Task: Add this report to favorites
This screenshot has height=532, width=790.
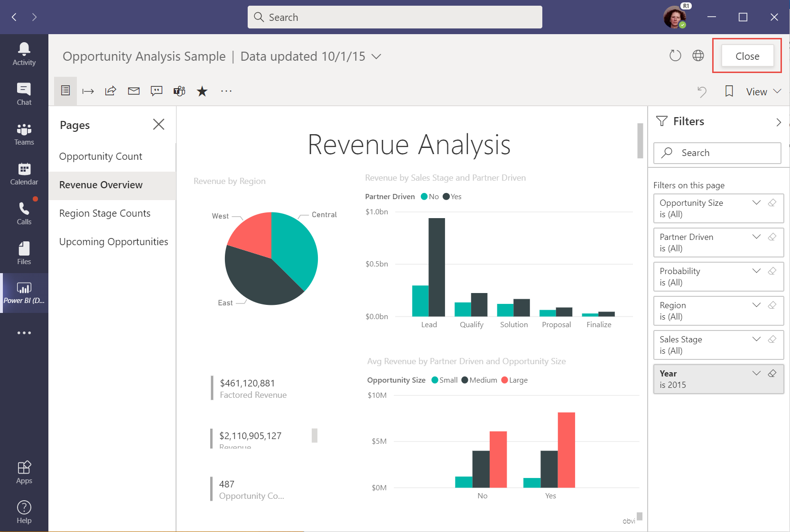Action: tap(202, 91)
